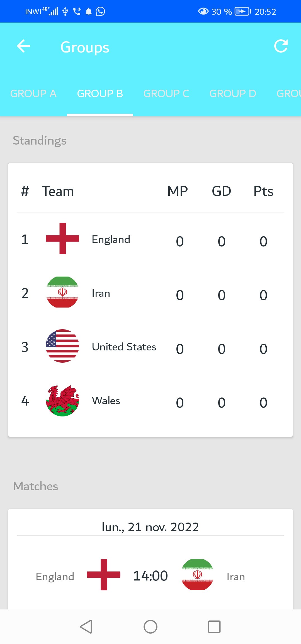
Task: Tap England flag in match card
Action: point(104,574)
